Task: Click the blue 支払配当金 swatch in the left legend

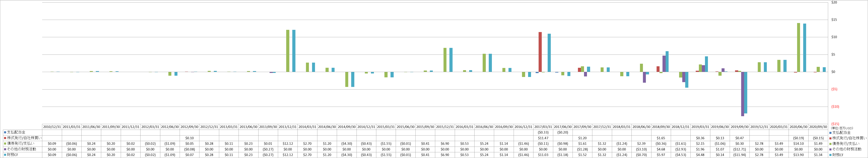Action: 5,132
